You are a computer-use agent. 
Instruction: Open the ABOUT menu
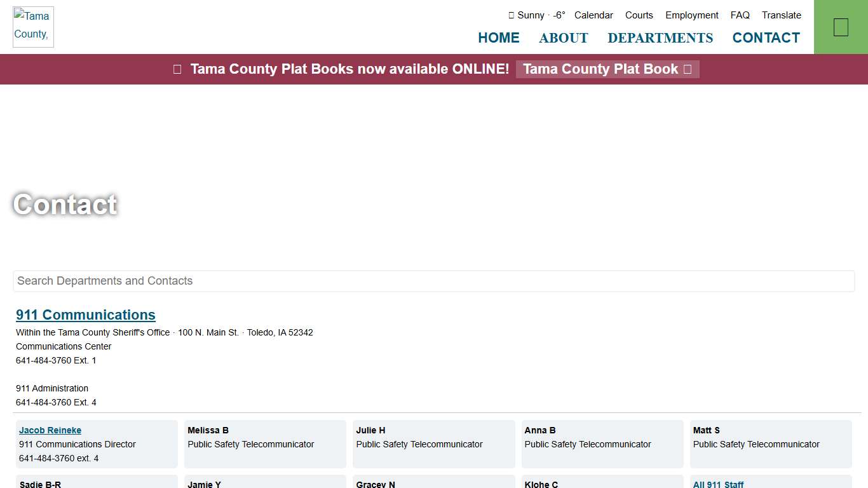point(563,38)
